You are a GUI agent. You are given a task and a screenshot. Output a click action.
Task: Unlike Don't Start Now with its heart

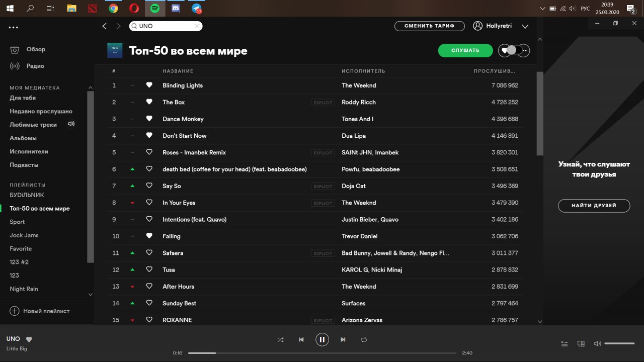click(x=149, y=136)
